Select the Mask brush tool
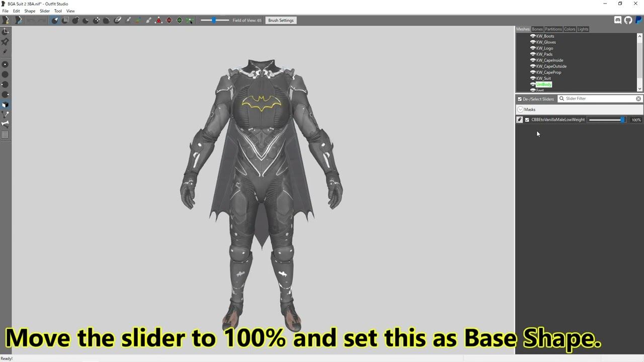644x362 pixels. coord(65,20)
